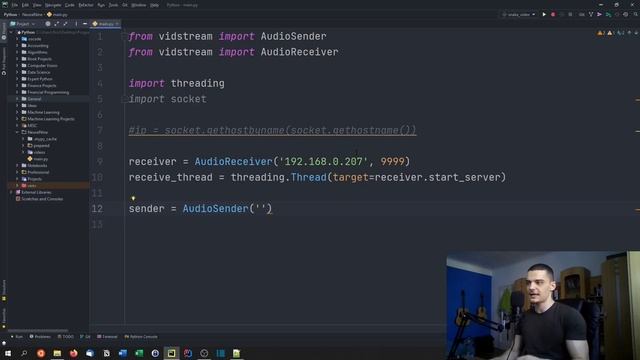Click inside the AudioSender quotes on line 12
The image size is (640, 360).
click(261, 209)
